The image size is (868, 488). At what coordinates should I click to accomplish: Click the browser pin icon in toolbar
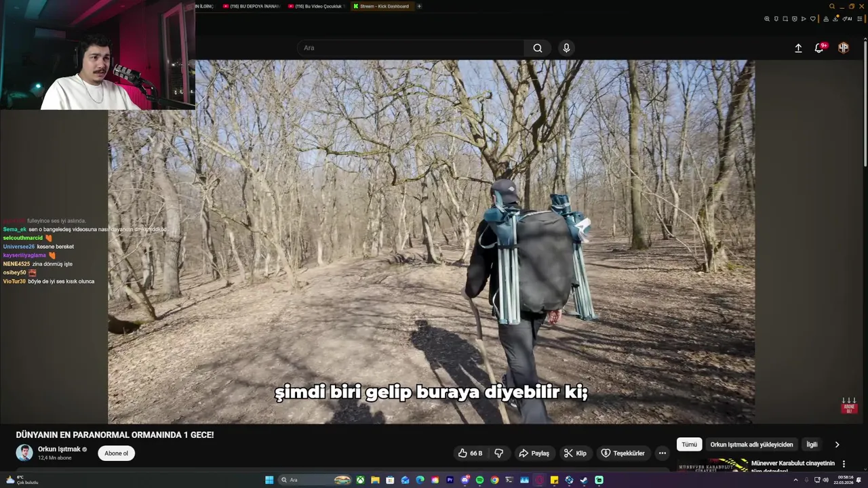776,18
